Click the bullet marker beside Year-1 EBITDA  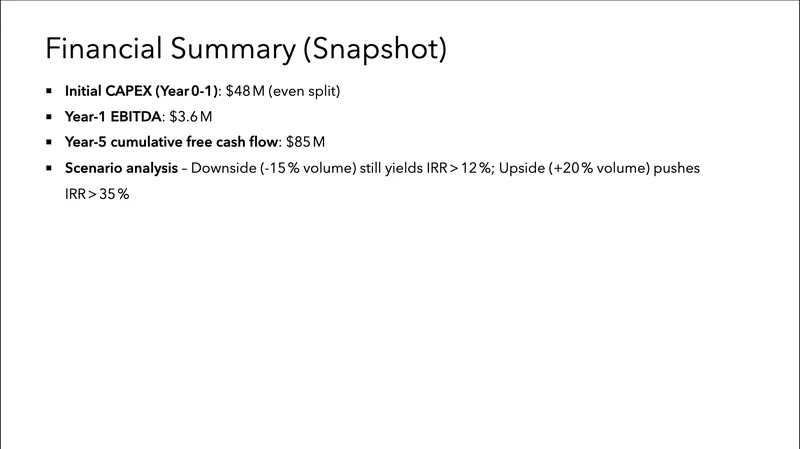[x=50, y=117]
